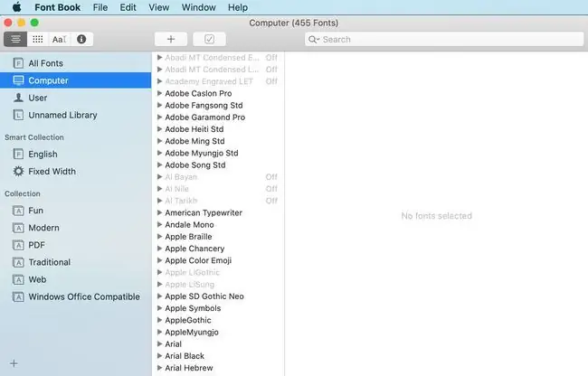Image resolution: width=588 pixels, height=376 pixels.
Task: Select the disabled Al Nile font
Action: pyautogui.click(x=218, y=189)
